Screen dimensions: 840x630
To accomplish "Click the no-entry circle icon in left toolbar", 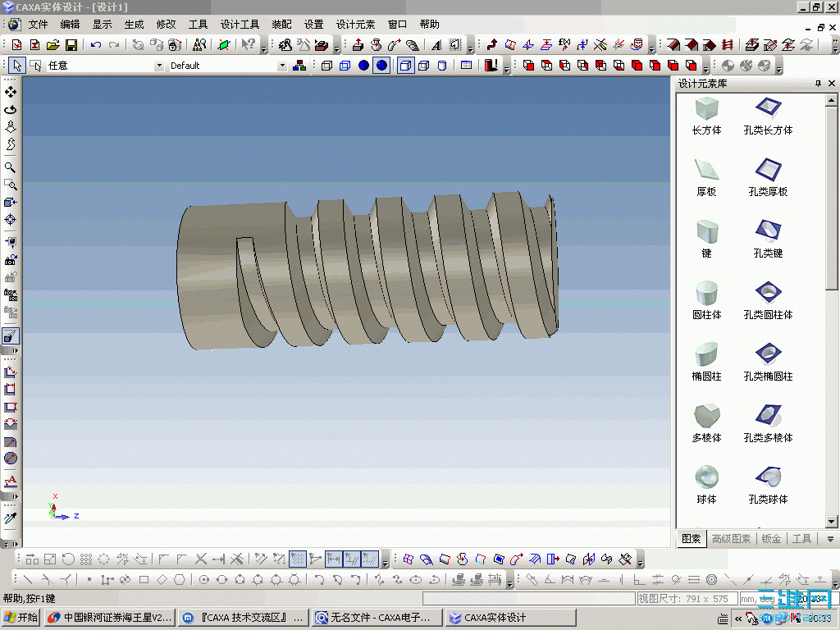I will 10,459.
